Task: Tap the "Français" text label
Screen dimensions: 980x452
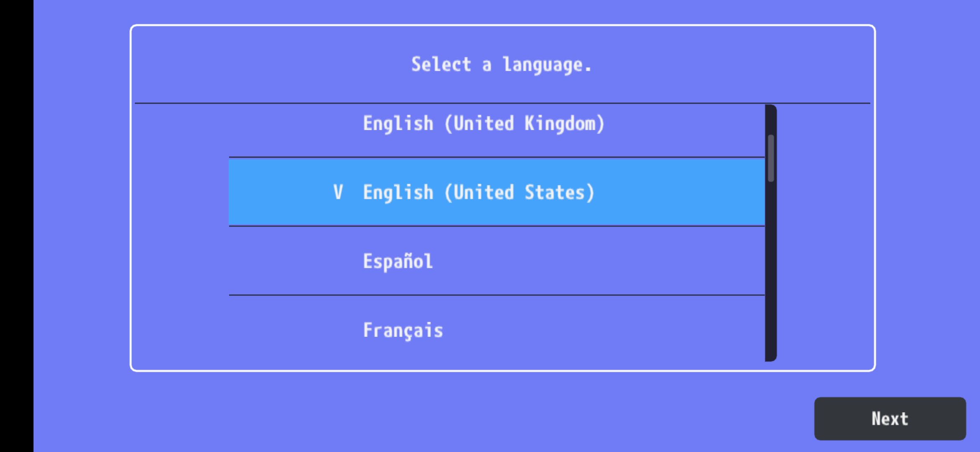Action: coord(403,330)
